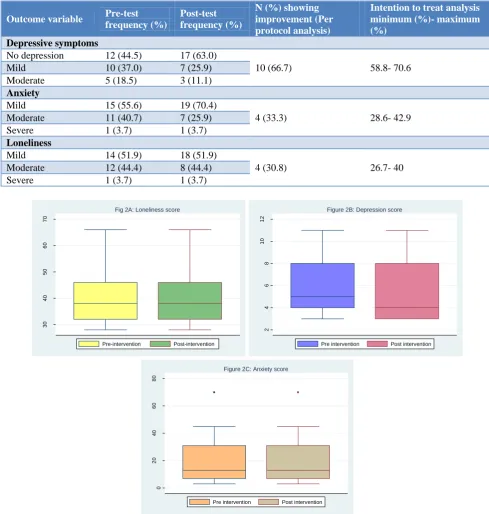
Task: Click the range '58.8- 70.6'
Action: (x=390, y=68)
